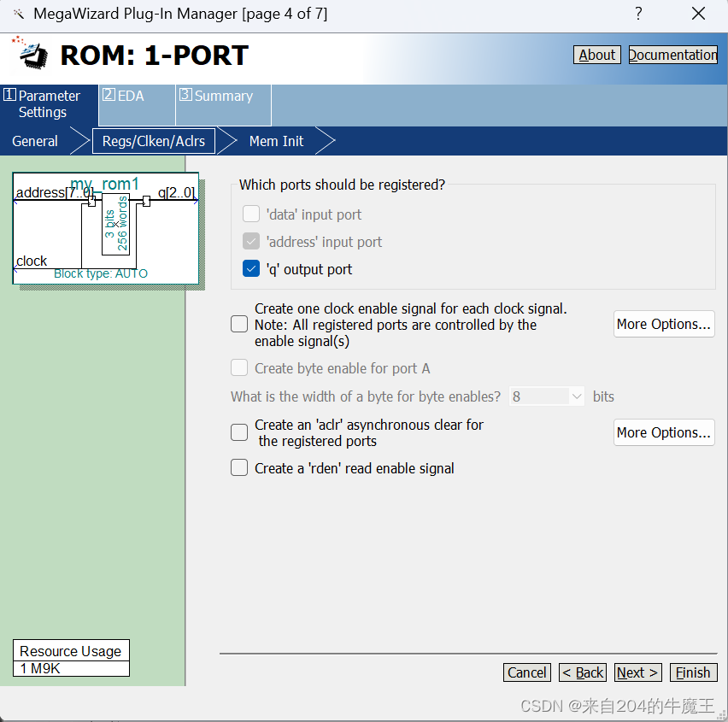Open the Documentation
728x722 pixels.
pyautogui.click(x=672, y=55)
